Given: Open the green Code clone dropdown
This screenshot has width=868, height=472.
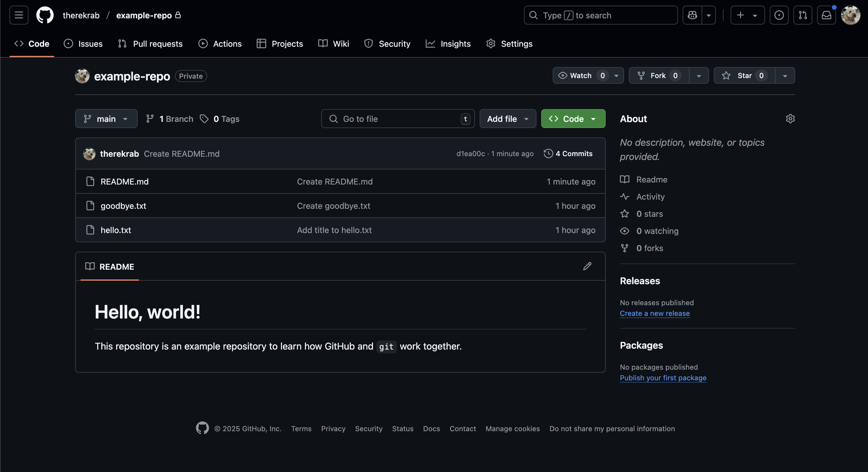Looking at the screenshot, I should click(573, 119).
